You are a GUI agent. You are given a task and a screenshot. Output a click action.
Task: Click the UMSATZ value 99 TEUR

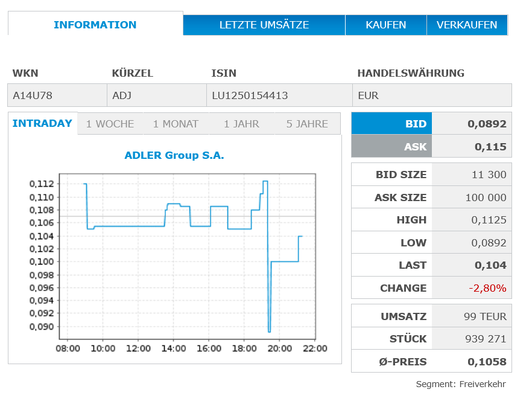tap(485, 316)
